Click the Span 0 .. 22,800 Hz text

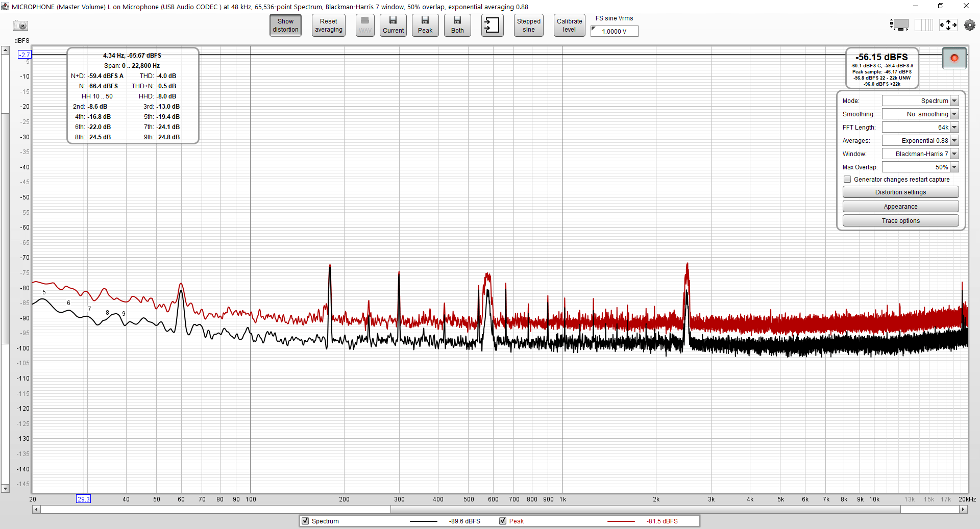click(x=132, y=66)
